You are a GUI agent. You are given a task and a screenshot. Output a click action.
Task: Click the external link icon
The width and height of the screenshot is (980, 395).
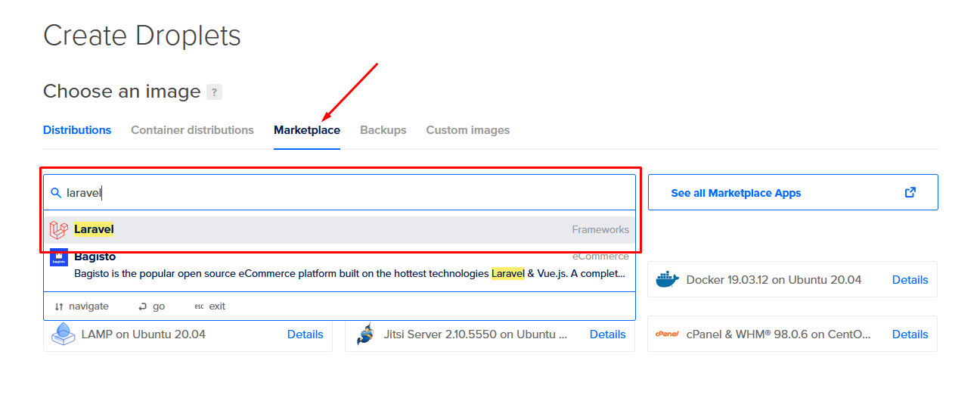click(x=910, y=192)
